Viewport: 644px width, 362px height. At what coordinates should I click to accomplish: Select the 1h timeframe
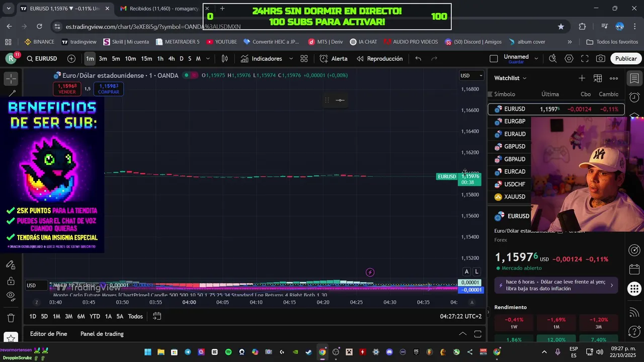pyautogui.click(x=160, y=59)
